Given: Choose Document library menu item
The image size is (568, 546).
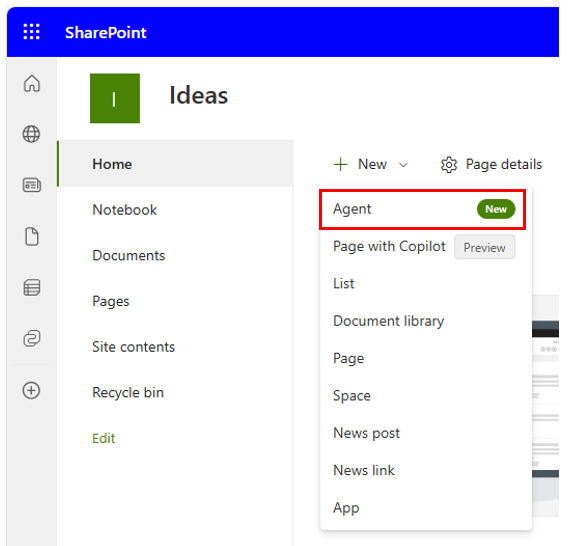Looking at the screenshot, I should pos(426,321).
